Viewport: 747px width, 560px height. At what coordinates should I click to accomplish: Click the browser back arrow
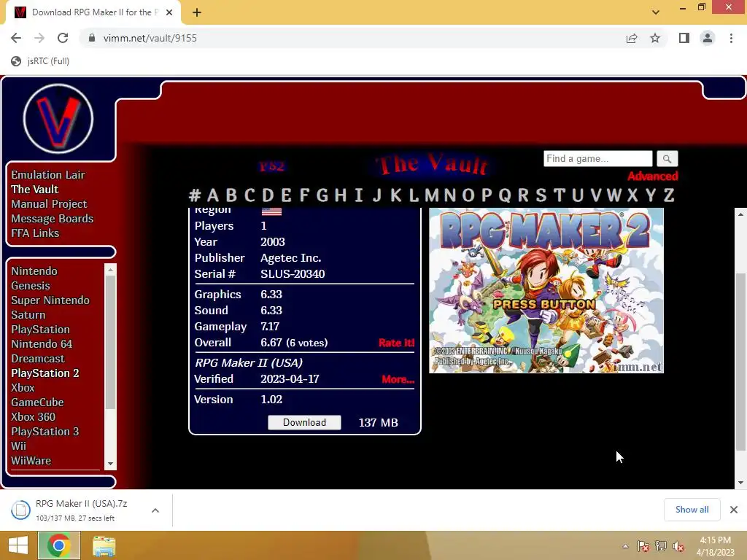coord(16,38)
